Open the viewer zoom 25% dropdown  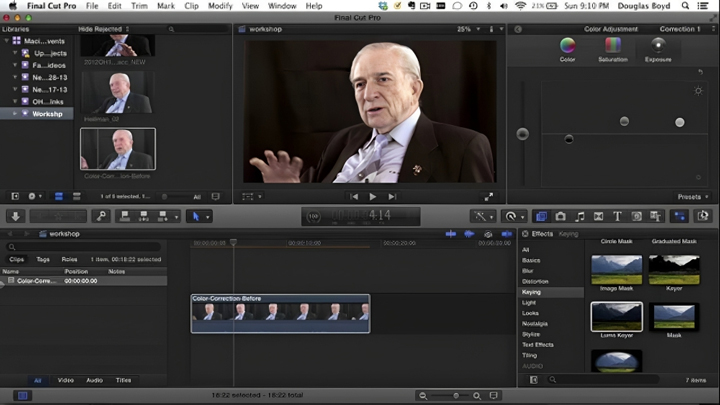tap(468, 29)
